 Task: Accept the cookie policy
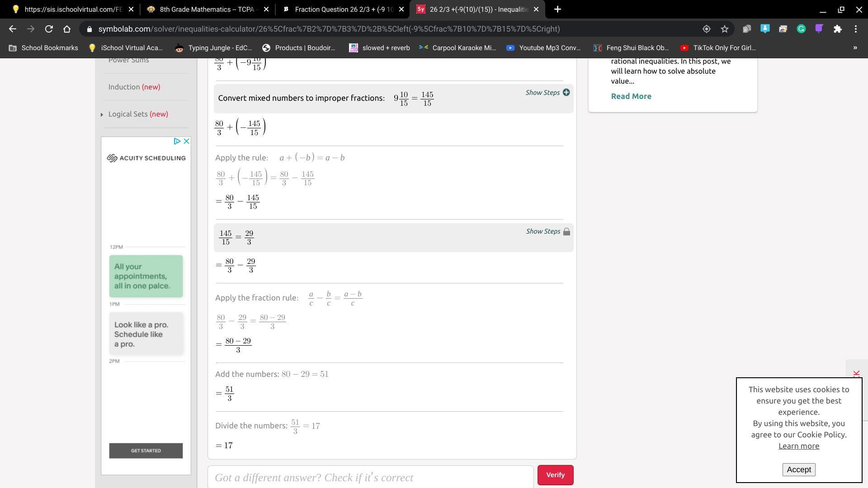point(798,469)
